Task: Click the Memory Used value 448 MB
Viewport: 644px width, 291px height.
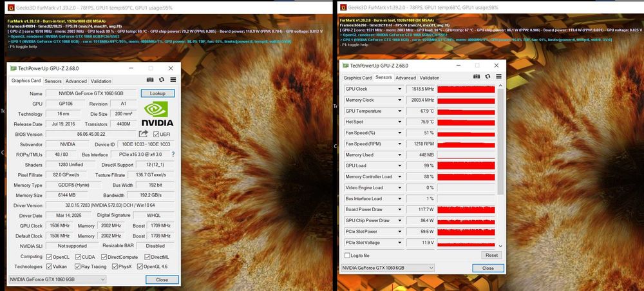Action: coord(421,155)
